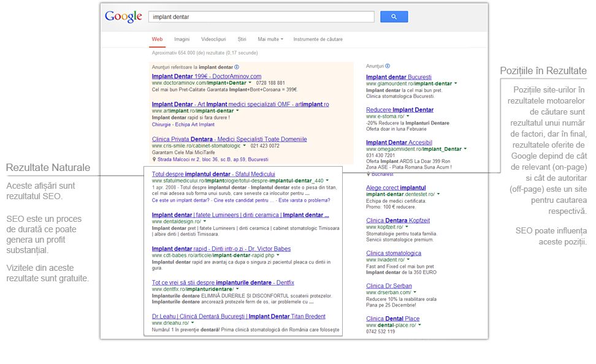The image size is (596, 364).
Task: Click the Google logo
Action: (x=123, y=17)
